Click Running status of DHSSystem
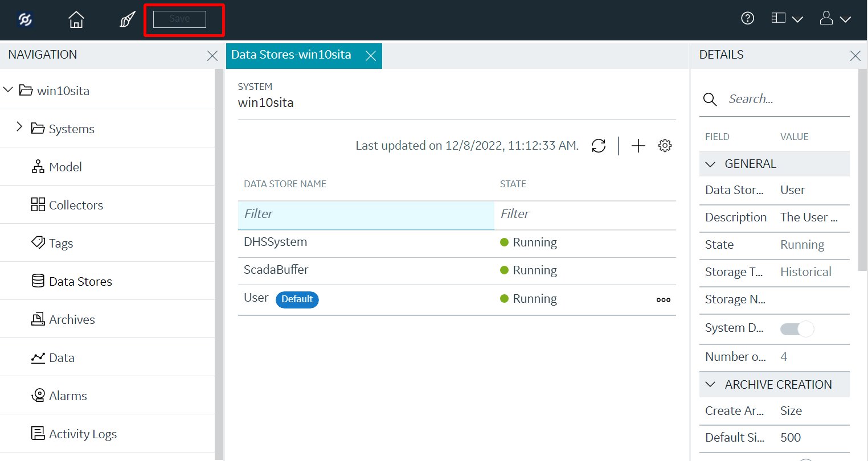 (529, 242)
